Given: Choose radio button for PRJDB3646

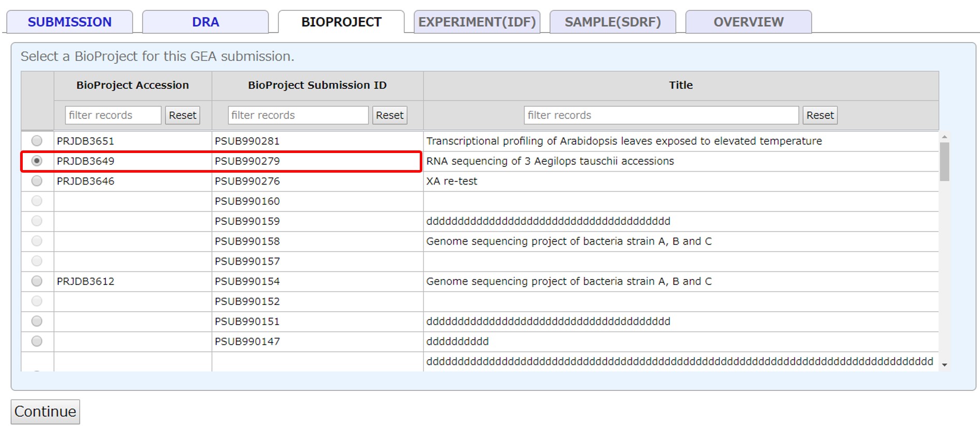Looking at the screenshot, I should click(37, 181).
